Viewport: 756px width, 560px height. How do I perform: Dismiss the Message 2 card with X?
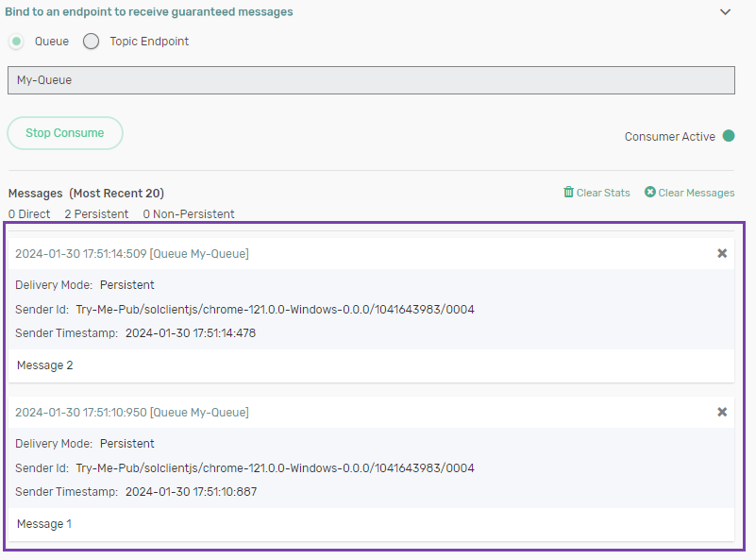click(x=722, y=253)
